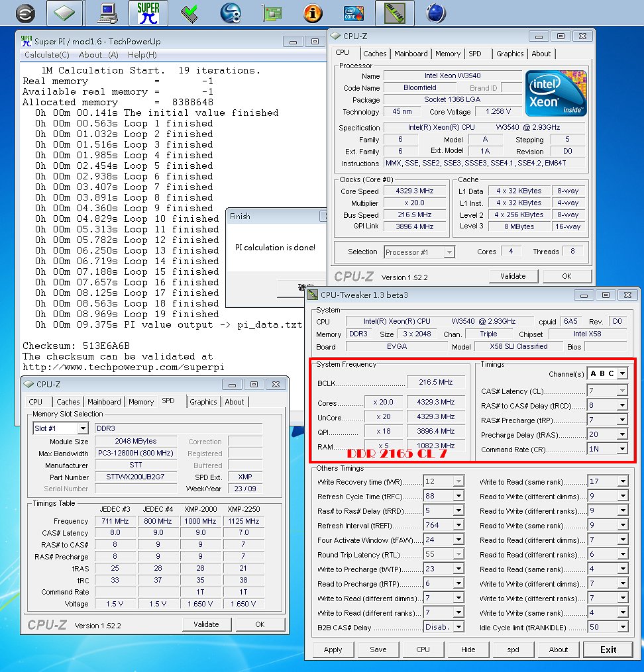Image resolution: width=644 pixels, height=672 pixels.
Task: Open the desktop computer icon in top toolbar
Action: (x=107, y=13)
